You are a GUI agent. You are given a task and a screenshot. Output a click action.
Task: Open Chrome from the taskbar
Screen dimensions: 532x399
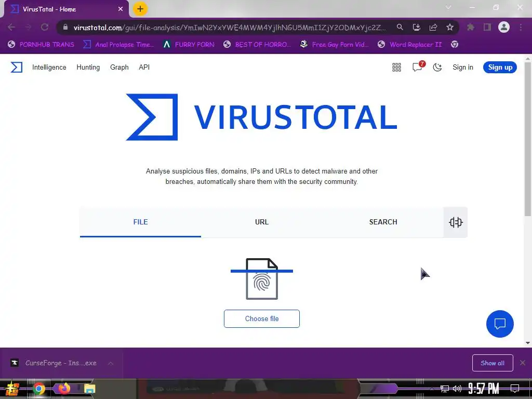coord(38,389)
